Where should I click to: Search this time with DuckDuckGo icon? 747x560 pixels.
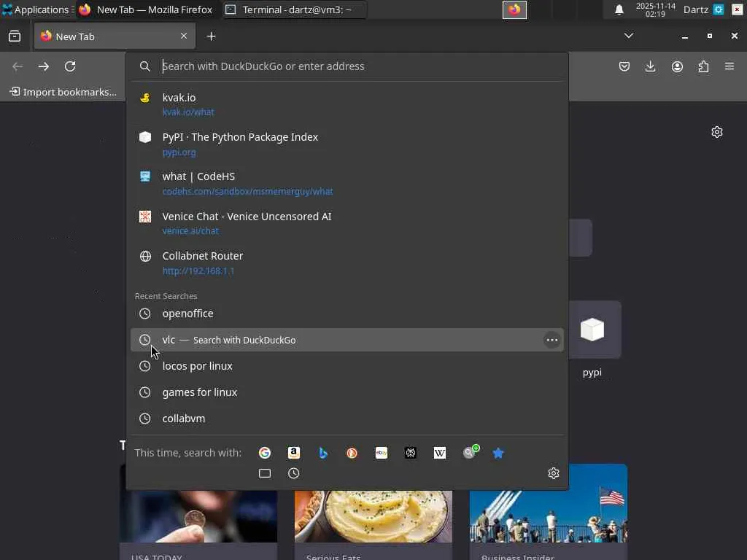point(352,453)
